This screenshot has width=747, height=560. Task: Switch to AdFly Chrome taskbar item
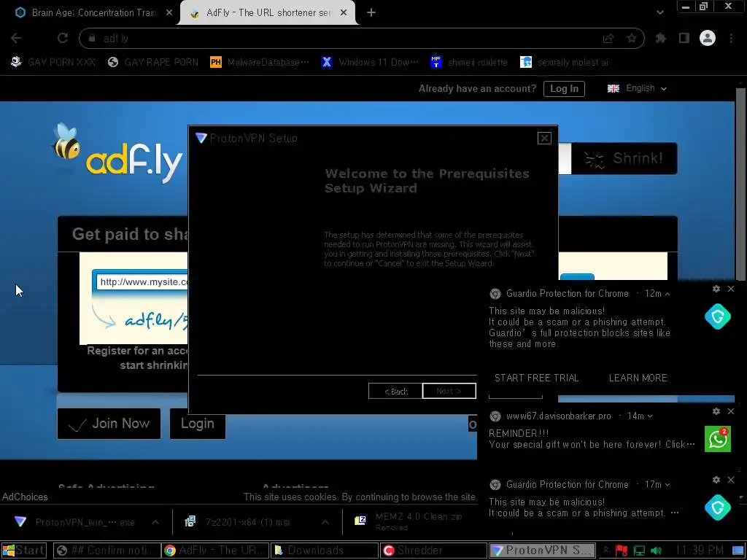(215, 551)
